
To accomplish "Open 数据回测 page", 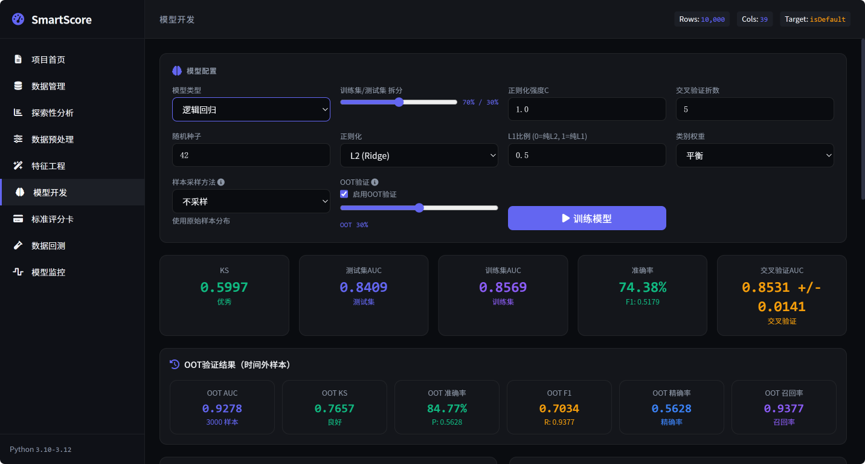I will [x=72, y=245].
